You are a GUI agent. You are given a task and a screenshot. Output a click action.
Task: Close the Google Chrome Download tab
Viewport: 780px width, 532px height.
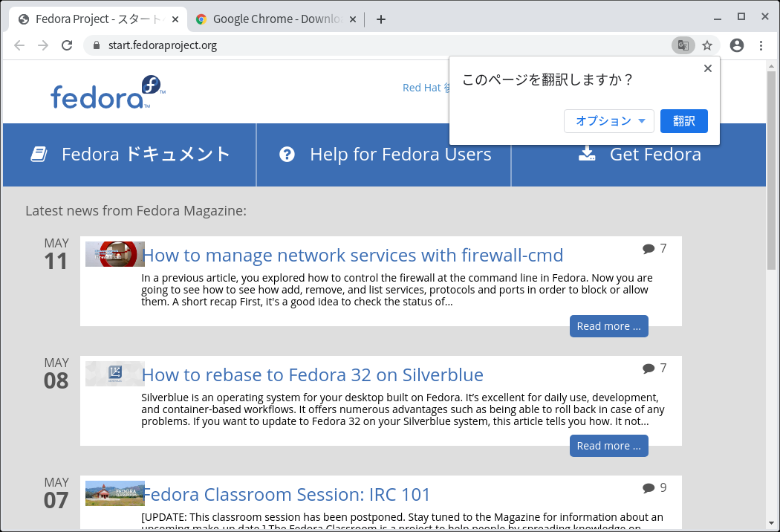(353, 19)
